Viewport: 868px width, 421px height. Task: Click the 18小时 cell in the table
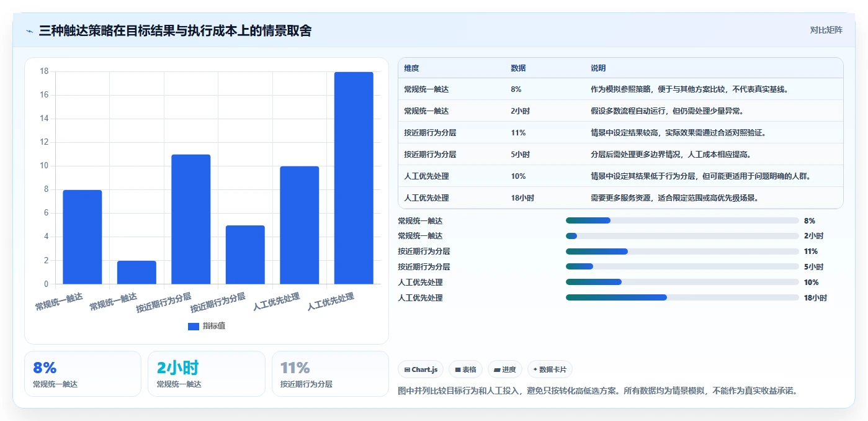coord(522,198)
